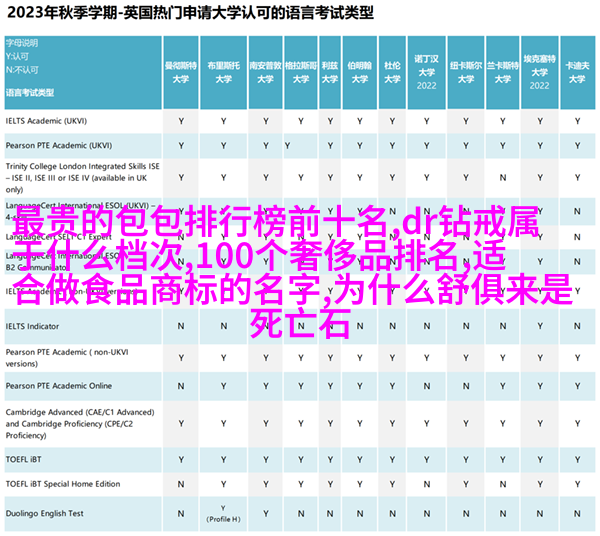Click the 布里斯托大学 Y cell in Cambridge Advanced row
Screen dimensions: 600x536
[223, 424]
